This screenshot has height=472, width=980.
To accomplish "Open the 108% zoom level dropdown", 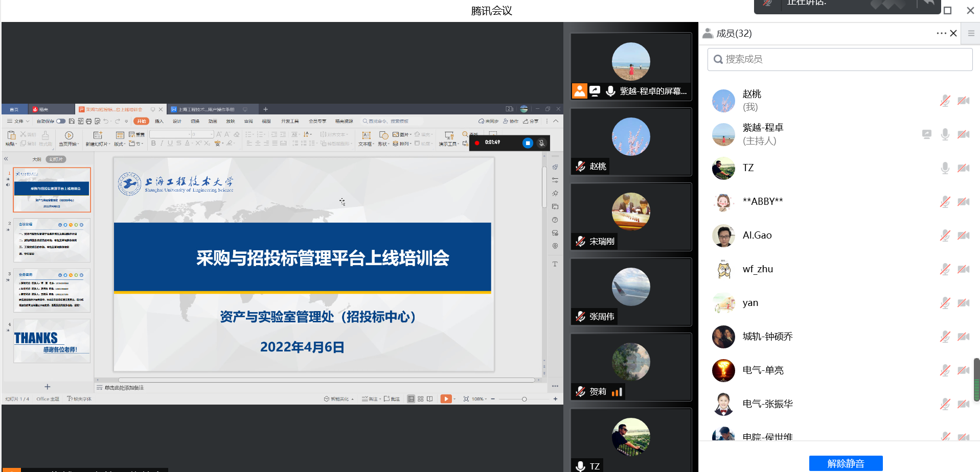I will tap(479, 399).
